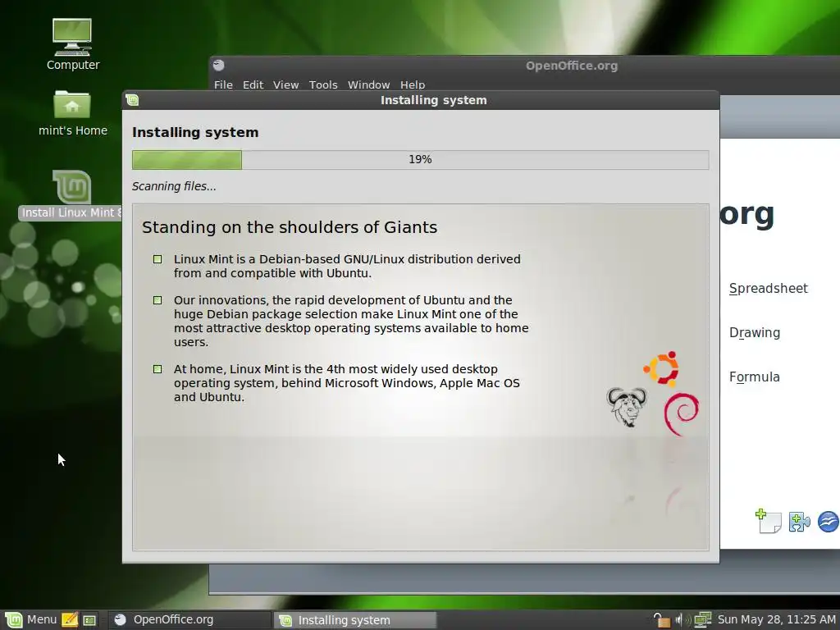Click the new document templates icon in OpenOffice
This screenshot has width=840, height=630.
pyautogui.click(x=769, y=521)
